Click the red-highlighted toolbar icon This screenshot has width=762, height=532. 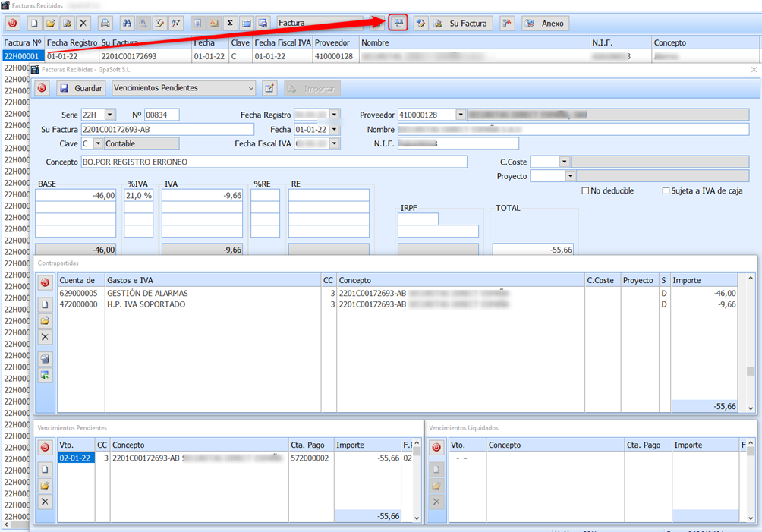click(x=398, y=23)
